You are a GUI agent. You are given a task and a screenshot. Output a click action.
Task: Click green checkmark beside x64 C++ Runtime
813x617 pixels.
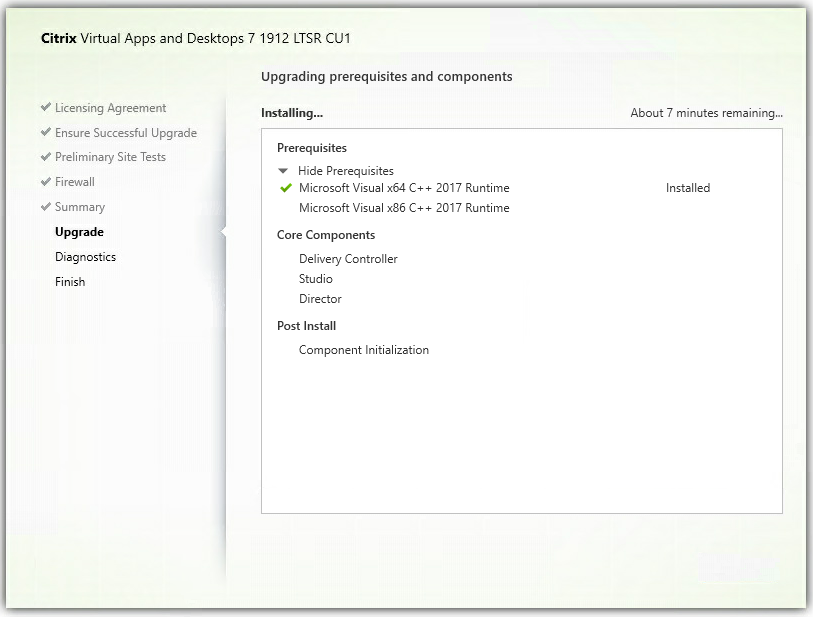(x=286, y=188)
